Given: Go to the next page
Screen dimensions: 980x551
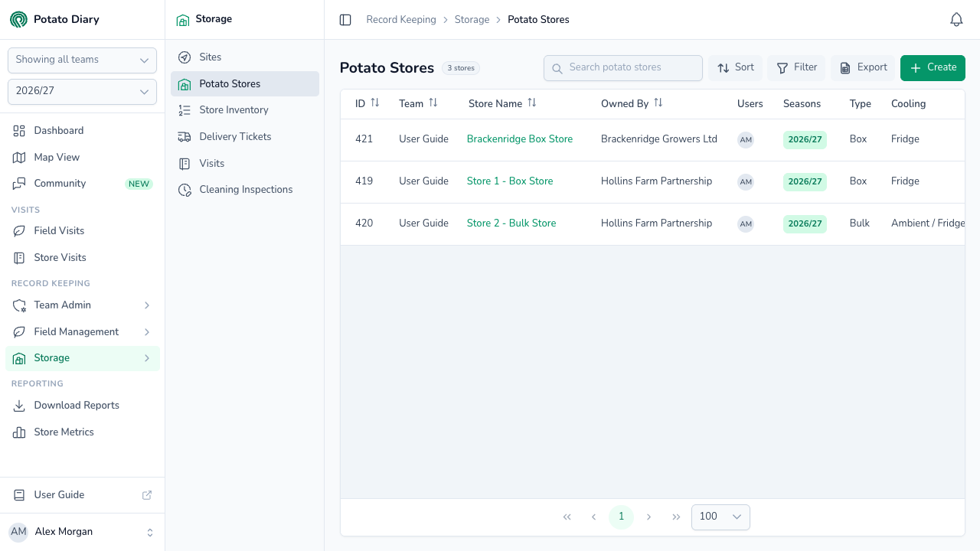Looking at the screenshot, I should point(648,517).
